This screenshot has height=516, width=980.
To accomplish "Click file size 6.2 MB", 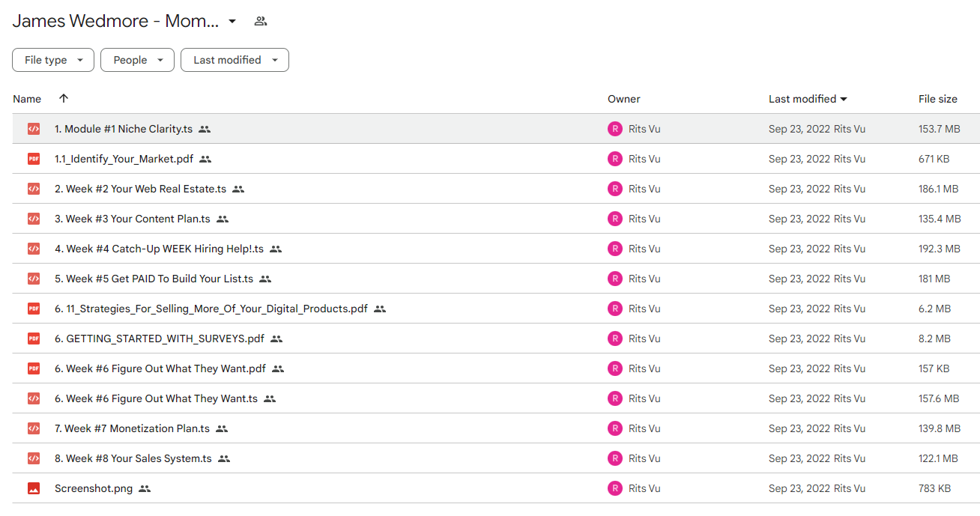I will click(x=935, y=309).
